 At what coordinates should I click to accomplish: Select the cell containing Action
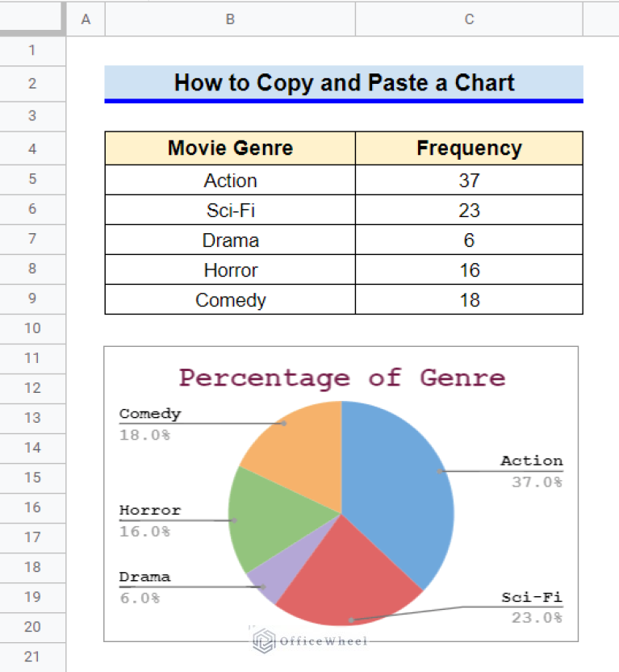pos(230,180)
